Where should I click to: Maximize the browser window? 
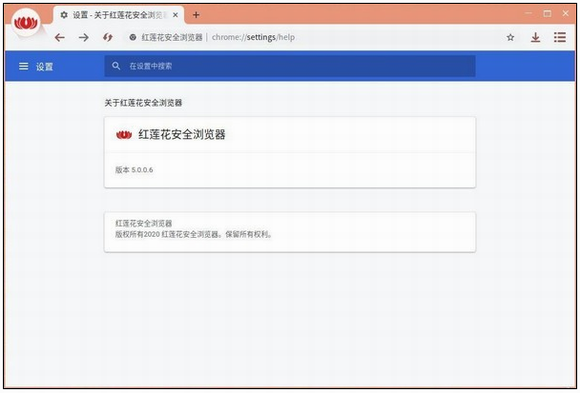[x=547, y=13]
